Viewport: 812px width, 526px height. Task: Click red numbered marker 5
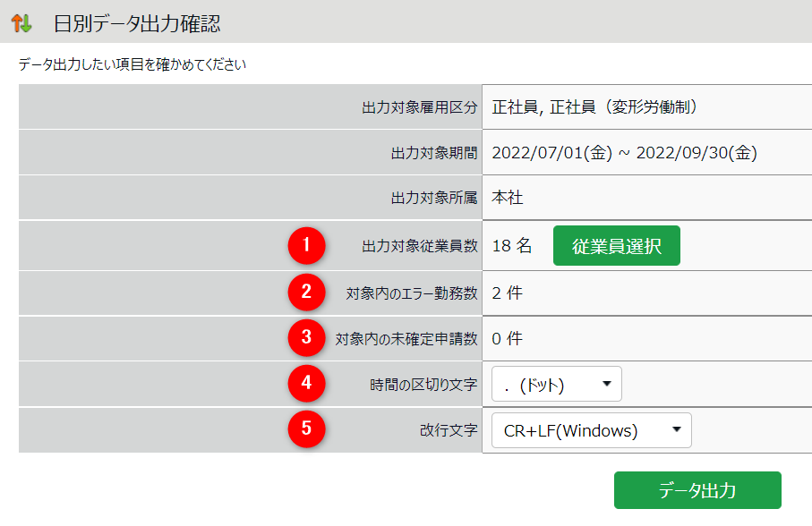tap(306, 429)
